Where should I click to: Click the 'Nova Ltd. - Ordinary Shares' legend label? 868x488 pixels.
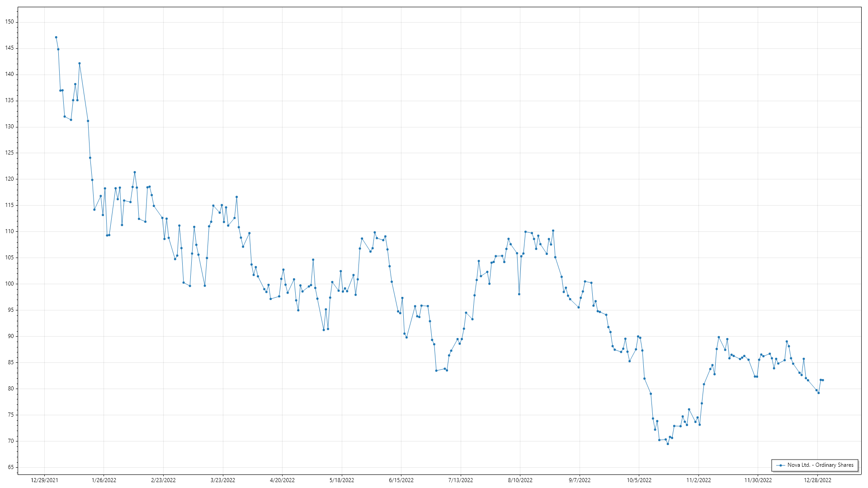click(x=820, y=465)
